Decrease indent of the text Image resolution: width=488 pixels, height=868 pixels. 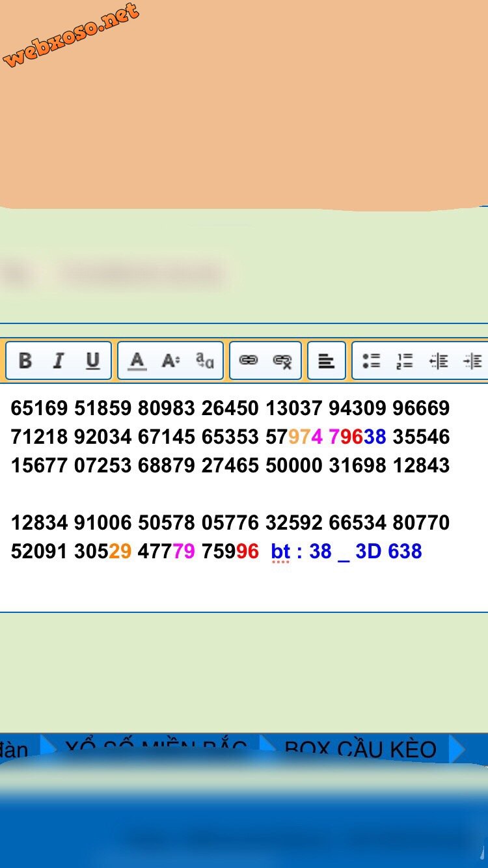(x=439, y=360)
